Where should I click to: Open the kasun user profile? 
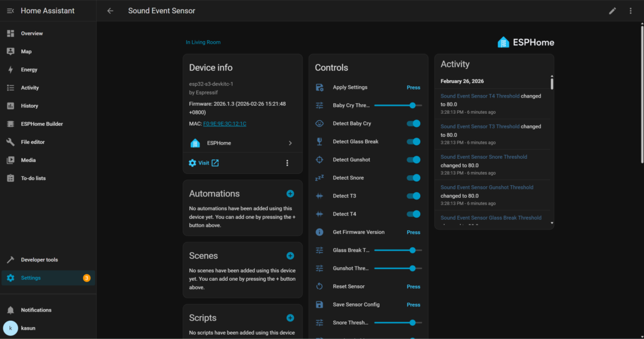[28, 328]
